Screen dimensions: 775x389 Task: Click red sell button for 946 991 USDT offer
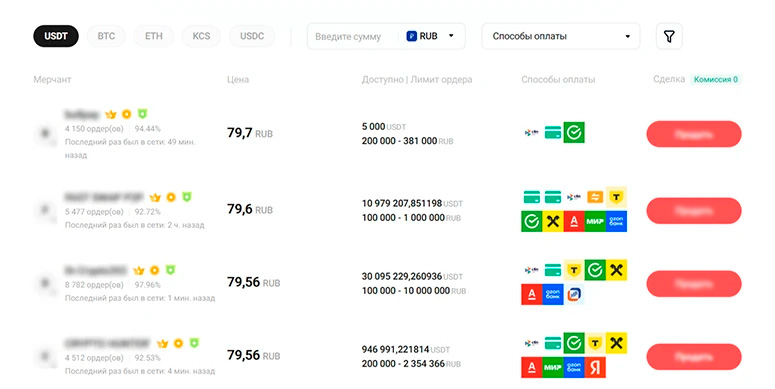point(694,357)
